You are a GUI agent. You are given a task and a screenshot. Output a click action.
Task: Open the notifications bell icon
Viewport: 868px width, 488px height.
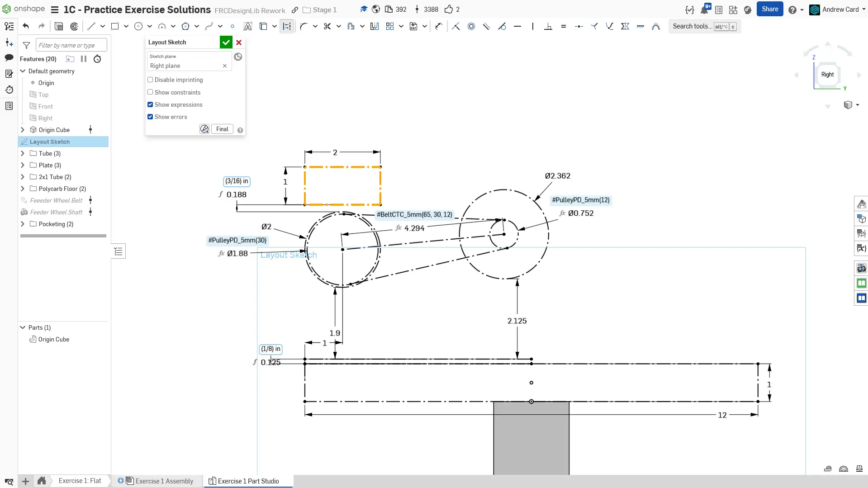704,9
